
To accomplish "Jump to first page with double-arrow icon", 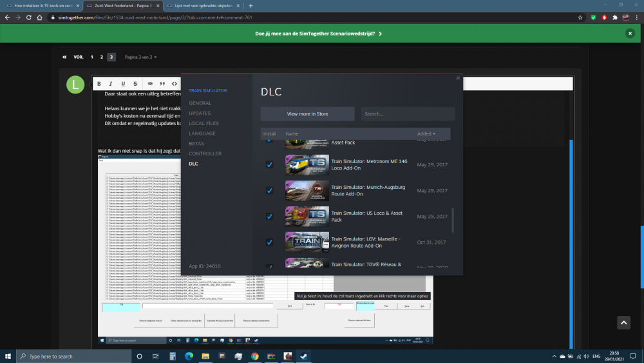I will click(65, 57).
